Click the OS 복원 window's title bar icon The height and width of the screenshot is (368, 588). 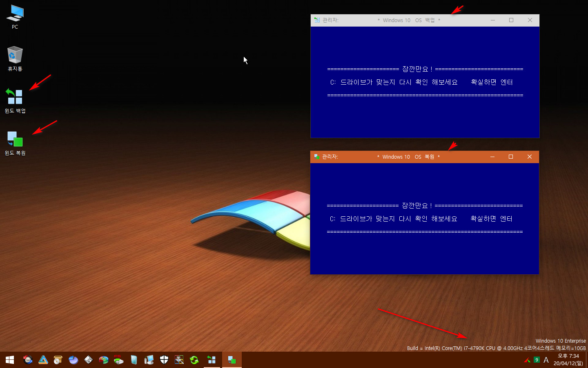tap(316, 157)
